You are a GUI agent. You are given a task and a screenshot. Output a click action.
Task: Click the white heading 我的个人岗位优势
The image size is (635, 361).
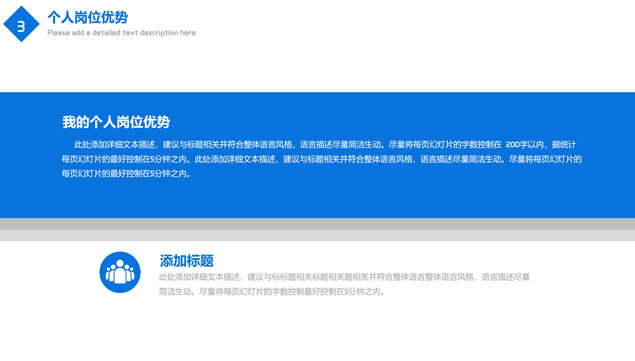[x=116, y=122]
